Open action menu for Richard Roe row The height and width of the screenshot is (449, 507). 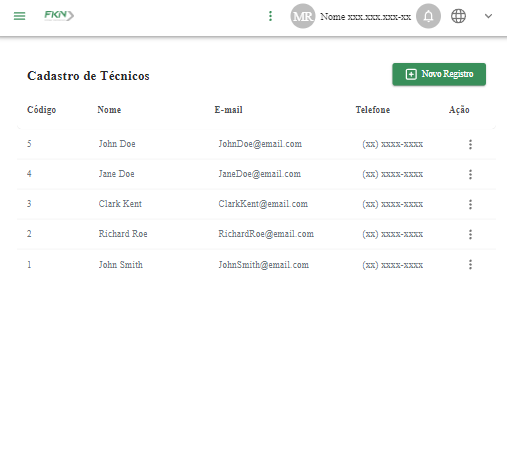pos(470,234)
